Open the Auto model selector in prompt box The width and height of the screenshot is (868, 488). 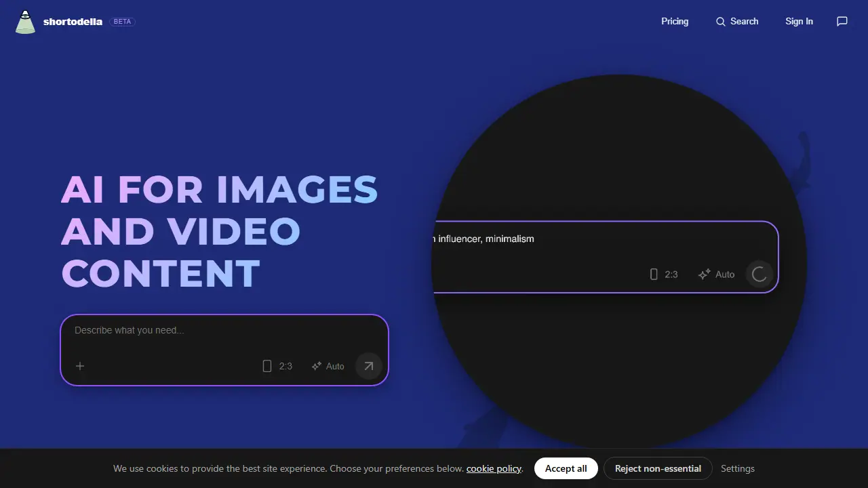328,366
